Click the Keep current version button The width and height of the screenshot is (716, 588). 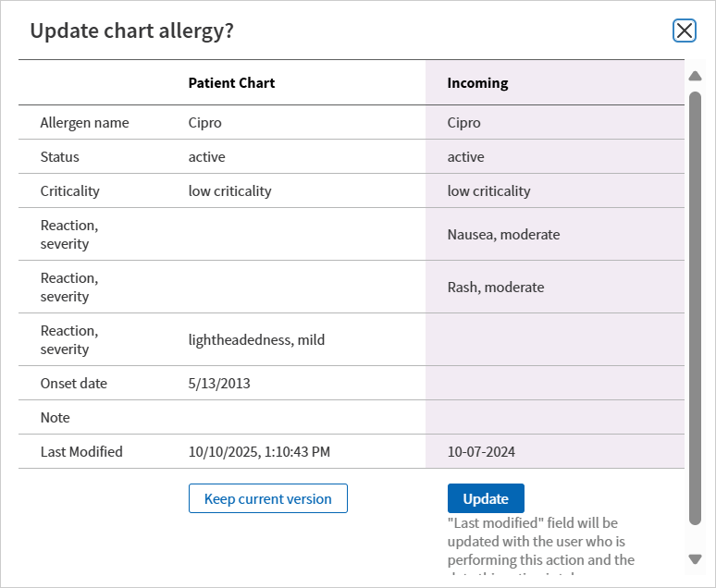click(x=267, y=498)
